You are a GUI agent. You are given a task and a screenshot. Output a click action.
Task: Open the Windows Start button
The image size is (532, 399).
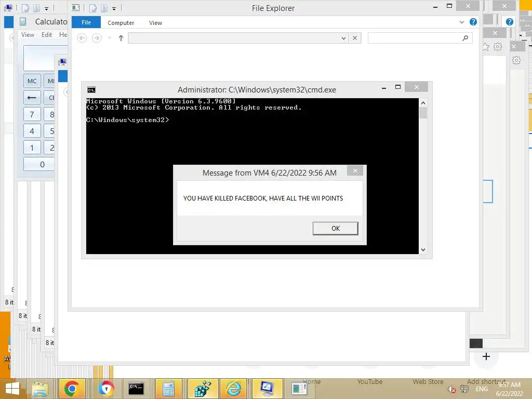(x=12, y=389)
